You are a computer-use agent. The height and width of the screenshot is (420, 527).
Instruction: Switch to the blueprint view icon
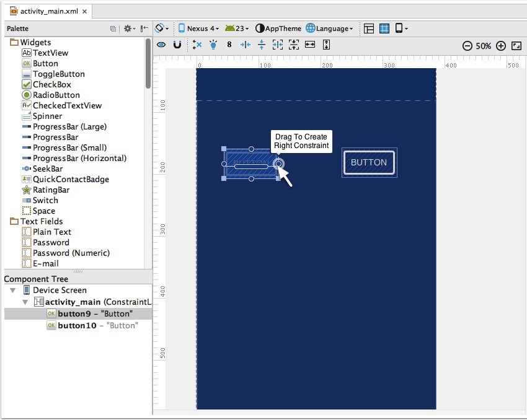point(384,28)
